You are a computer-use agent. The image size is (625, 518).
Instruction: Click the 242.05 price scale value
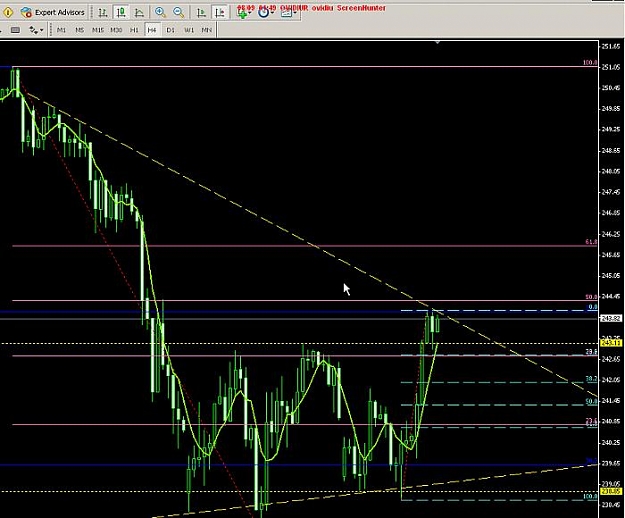tap(611, 380)
